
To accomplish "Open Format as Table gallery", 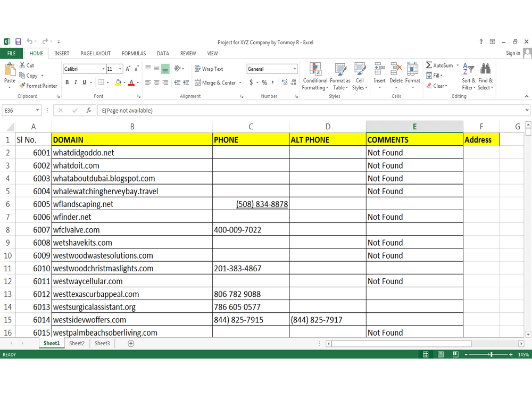I will click(340, 76).
